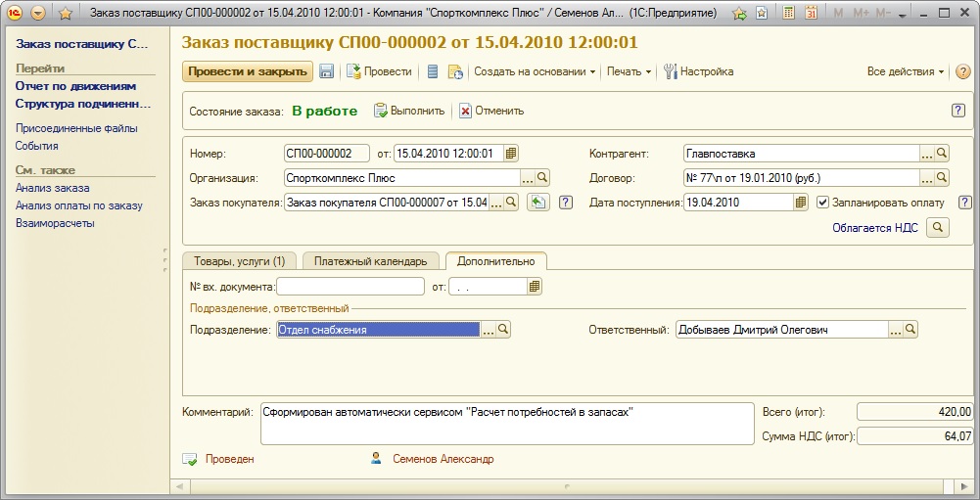This screenshot has width=980, height=500.
Task: Add document to favorites with the star icon
Action: pyautogui.click(x=66, y=13)
